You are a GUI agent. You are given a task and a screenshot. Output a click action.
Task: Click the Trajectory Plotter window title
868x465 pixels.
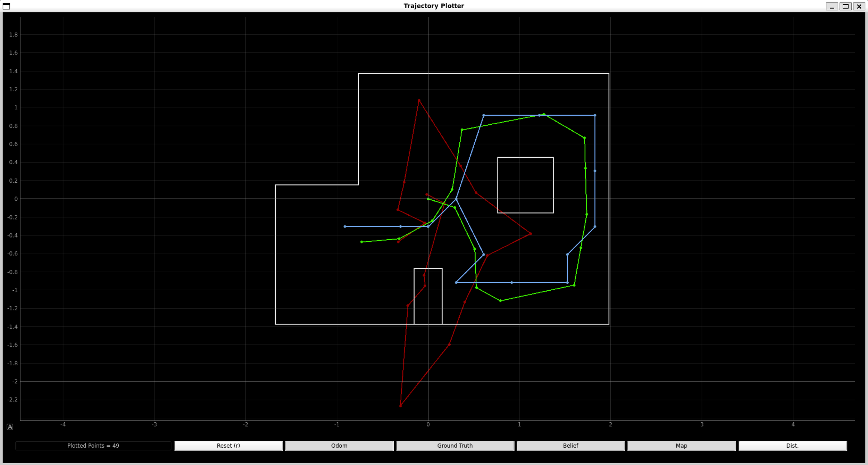click(x=433, y=6)
